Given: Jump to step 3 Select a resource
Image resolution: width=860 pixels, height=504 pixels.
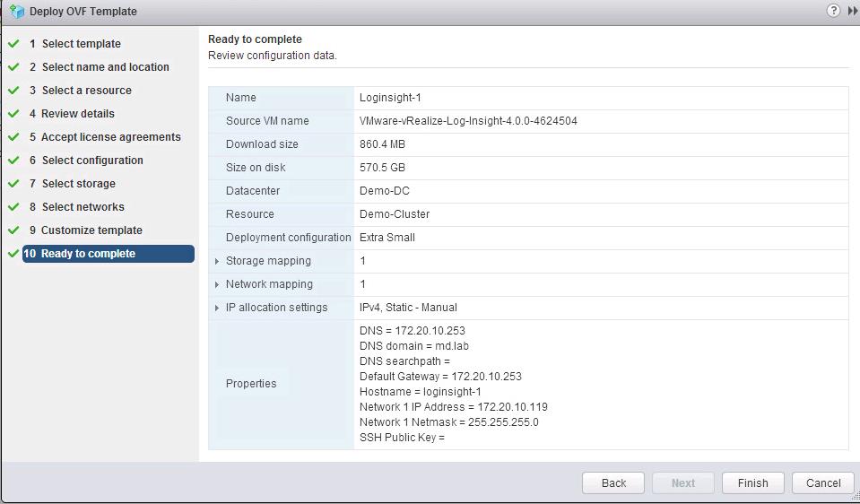Looking at the screenshot, I should (86, 91).
